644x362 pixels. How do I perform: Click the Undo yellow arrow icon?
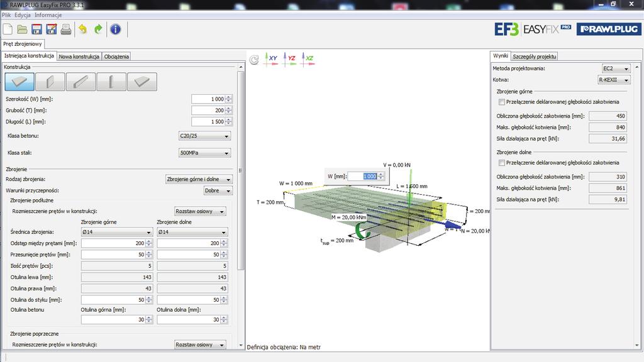coord(83,29)
